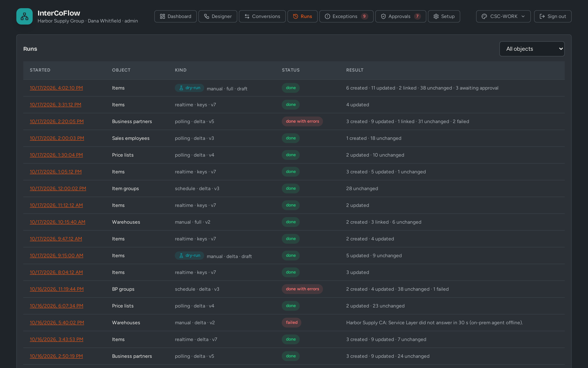The height and width of the screenshot is (368, 588).
Task: Click the STATUS column header
Action: point(291,70)
